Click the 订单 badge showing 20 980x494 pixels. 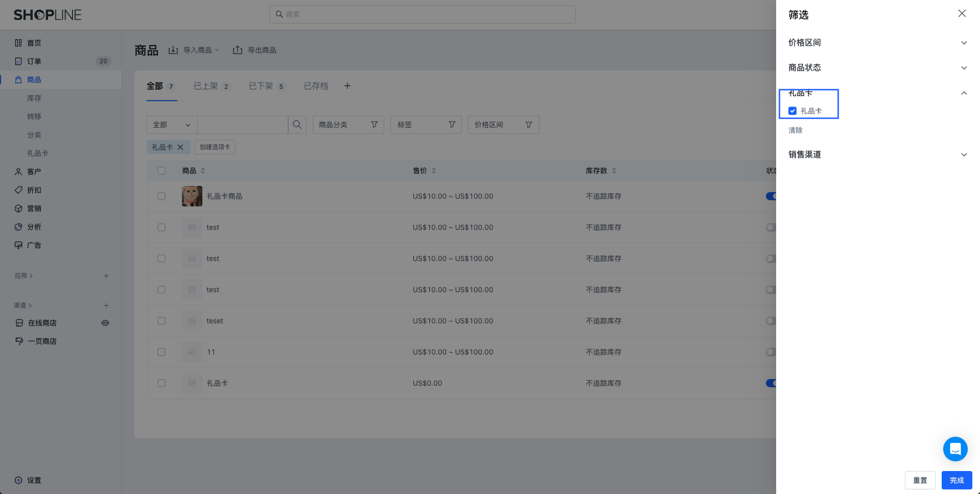(x=103, y=61)
